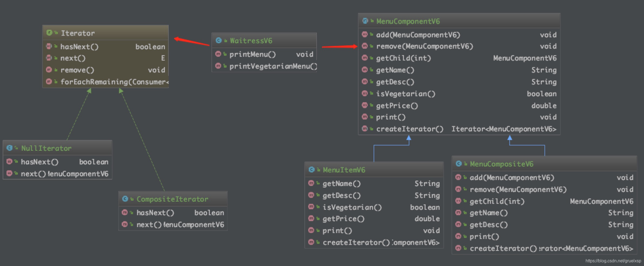Click method icon beside printMenu()
Image resolution: width=644 pixels, height=266 pixels.
(218, 54)
